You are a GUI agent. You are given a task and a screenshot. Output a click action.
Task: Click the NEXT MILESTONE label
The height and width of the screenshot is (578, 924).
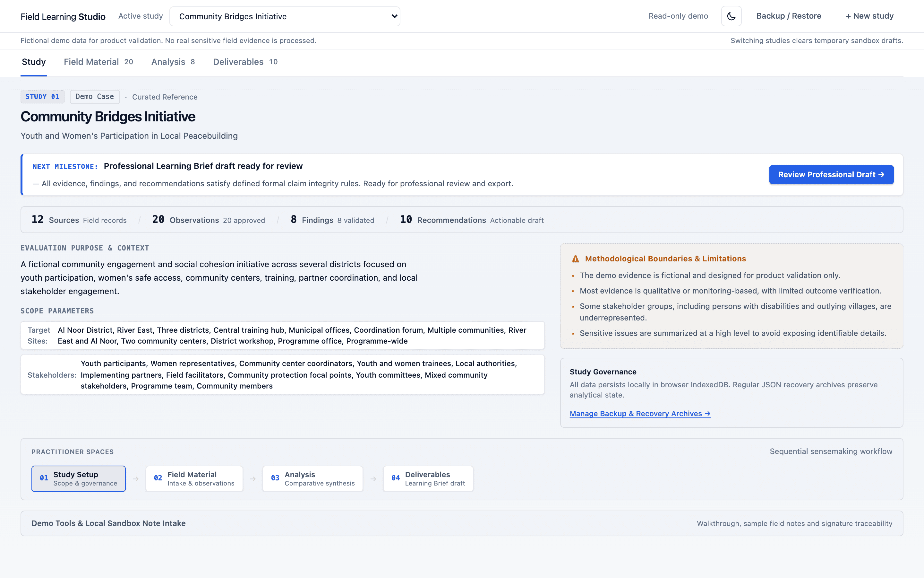(x=65, y=166)
